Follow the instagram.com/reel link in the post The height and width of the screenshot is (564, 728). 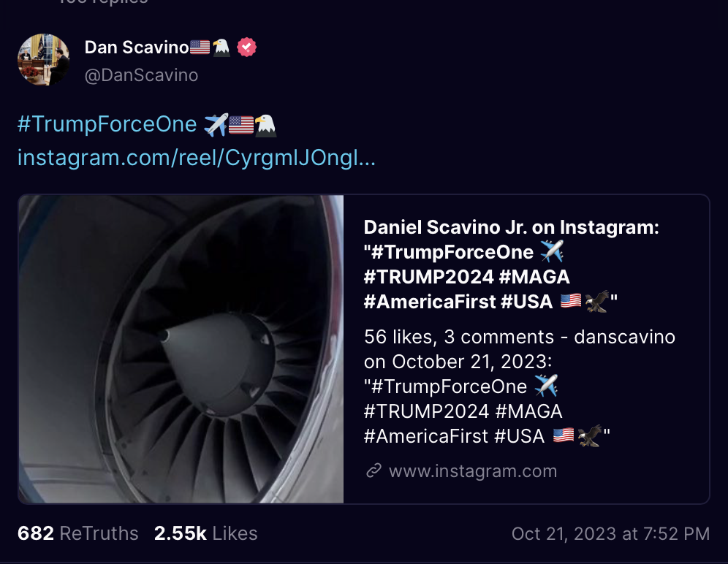196,158
